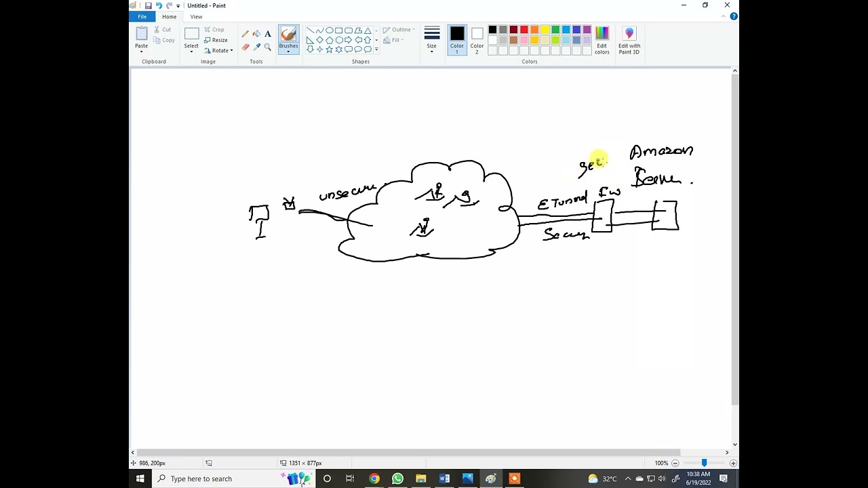The width and height of the screenshot is (868, 488).
Task: Expand the Brushes dropdown arrow
Action: coord(288,51)
